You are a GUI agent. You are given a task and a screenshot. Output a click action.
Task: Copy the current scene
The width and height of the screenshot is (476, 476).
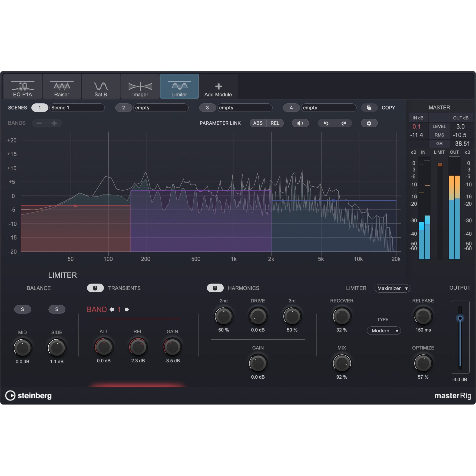tap(369, 108)
